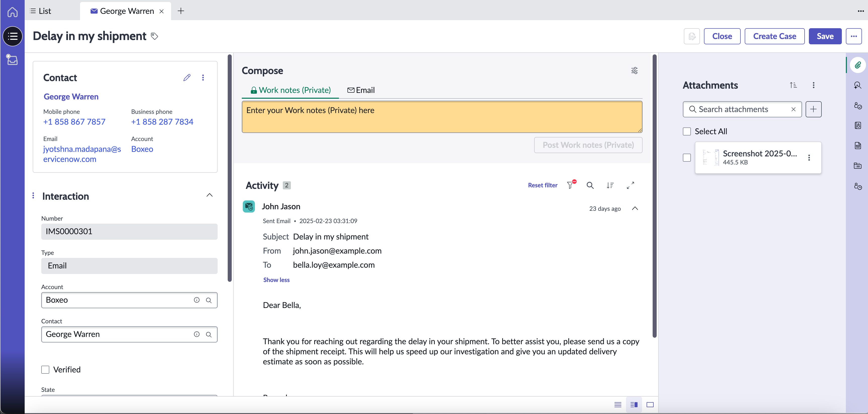Image resolution: width=868 pixels, height=414 pixels.
Task: Open the Attachments panel options menu
Action: coord(813,85)
